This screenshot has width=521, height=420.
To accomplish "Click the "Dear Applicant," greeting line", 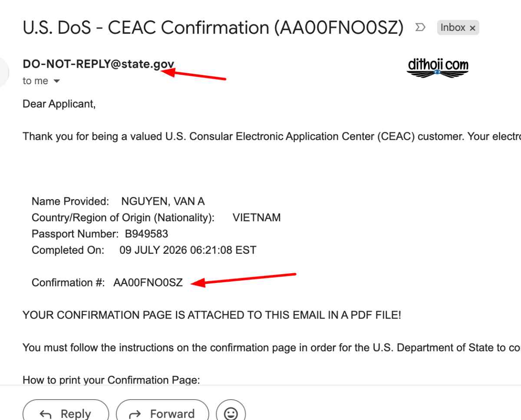I will pyautogui.click(x=59, y=105).
